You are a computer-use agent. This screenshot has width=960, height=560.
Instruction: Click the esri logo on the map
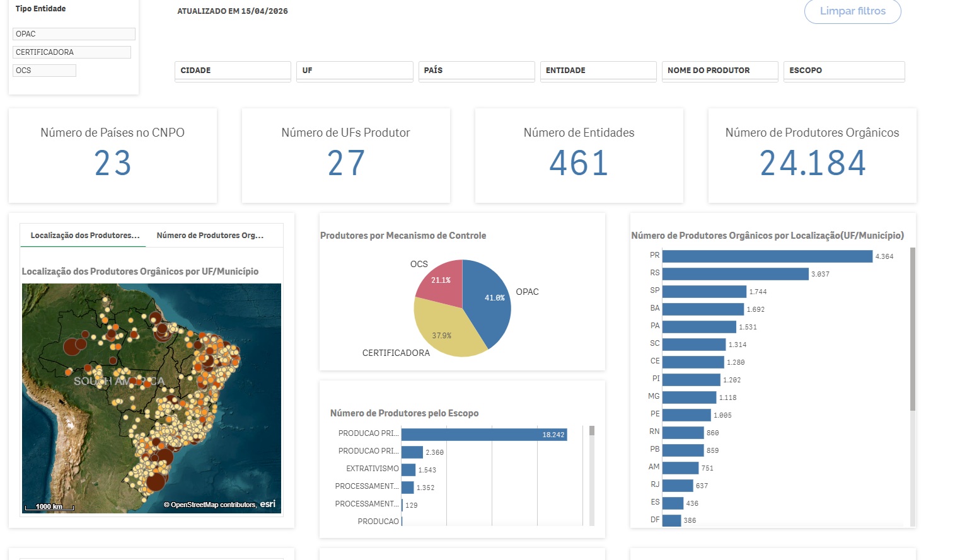(x=268, y=504)
